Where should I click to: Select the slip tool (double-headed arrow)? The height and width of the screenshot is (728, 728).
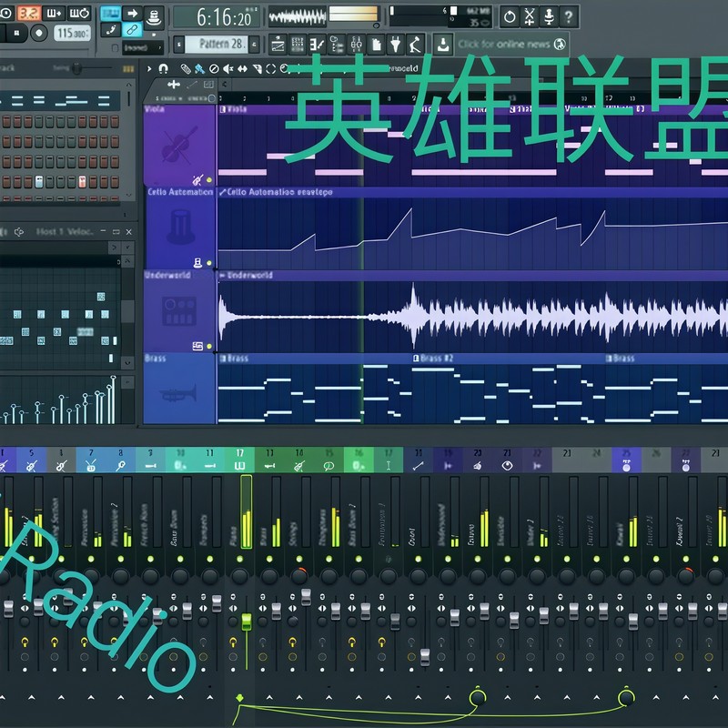[x=242, y=69]
